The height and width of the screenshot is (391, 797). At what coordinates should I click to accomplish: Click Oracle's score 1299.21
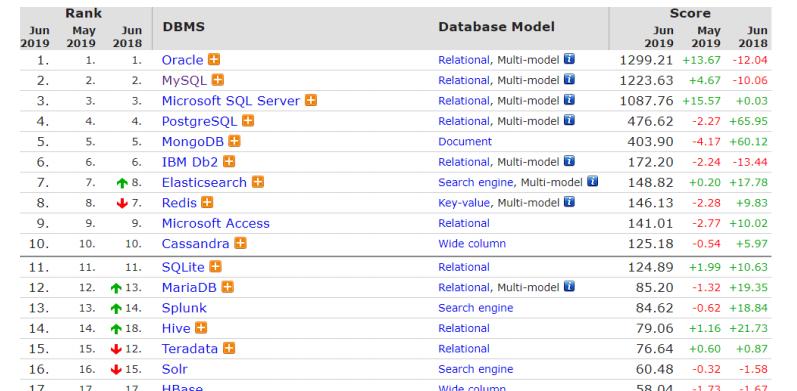647,60
